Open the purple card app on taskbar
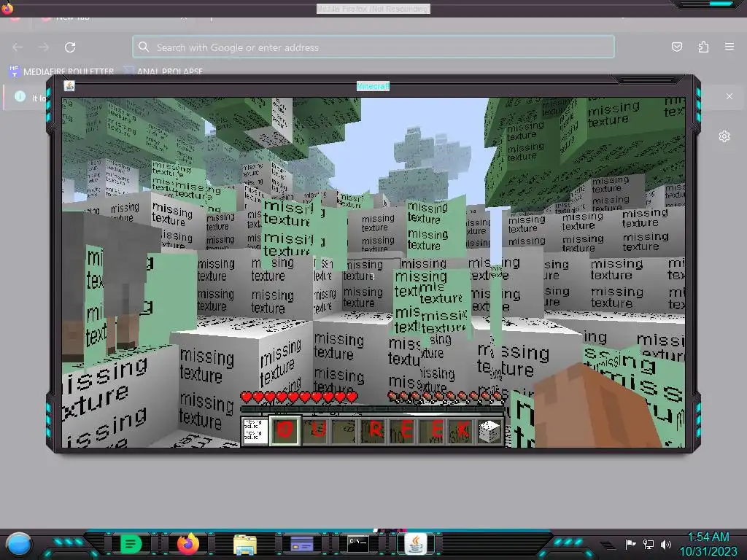This screenshot has width=747, height=560. (302, 544)
